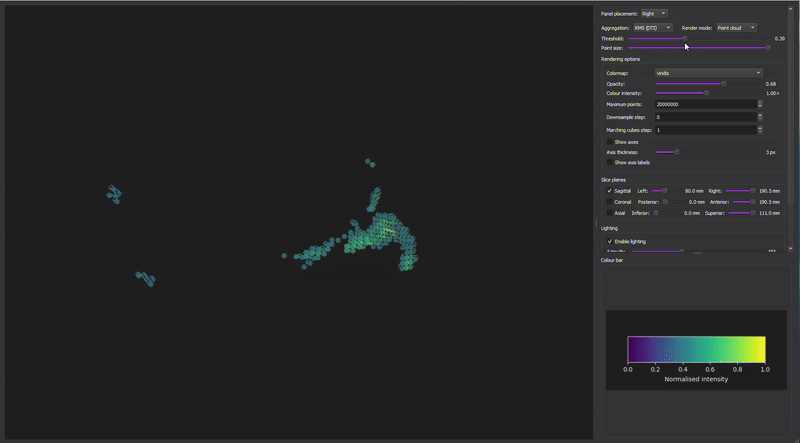Viewport: 800px width, 443px height.
Task: Click the Threshold slider handle
Action: [685, 38]
